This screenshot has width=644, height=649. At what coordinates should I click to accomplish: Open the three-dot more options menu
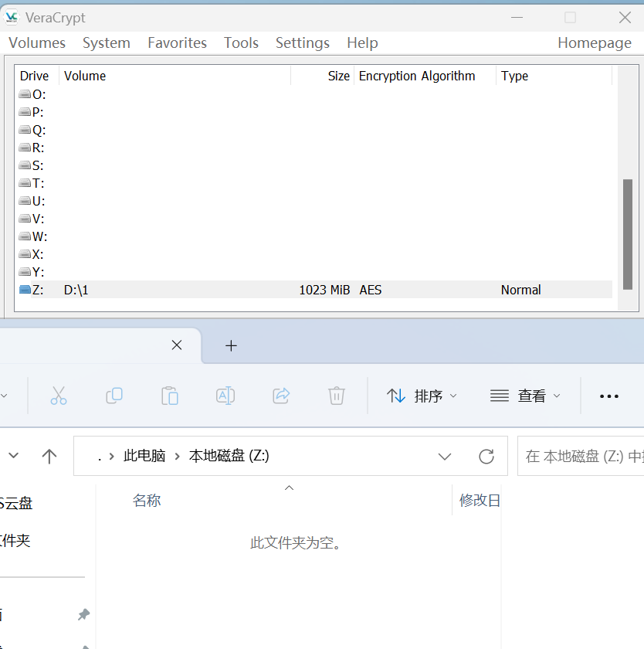click(608, 396)
